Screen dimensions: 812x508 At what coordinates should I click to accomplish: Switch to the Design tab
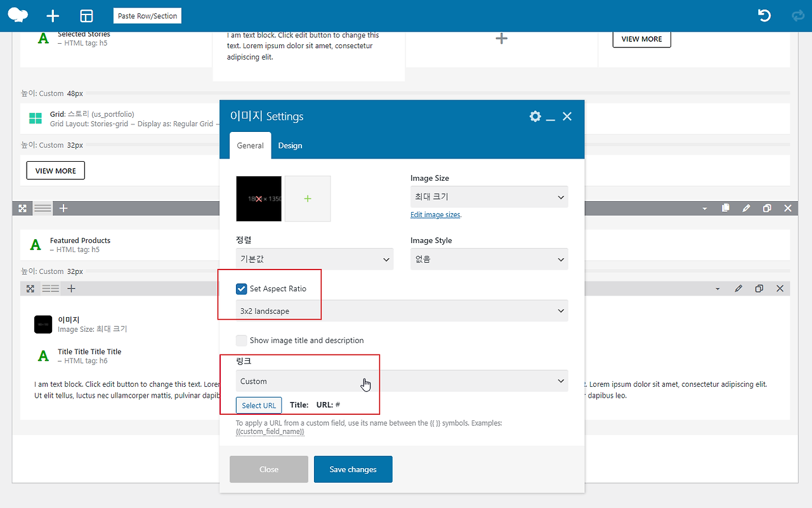(290, 145)
